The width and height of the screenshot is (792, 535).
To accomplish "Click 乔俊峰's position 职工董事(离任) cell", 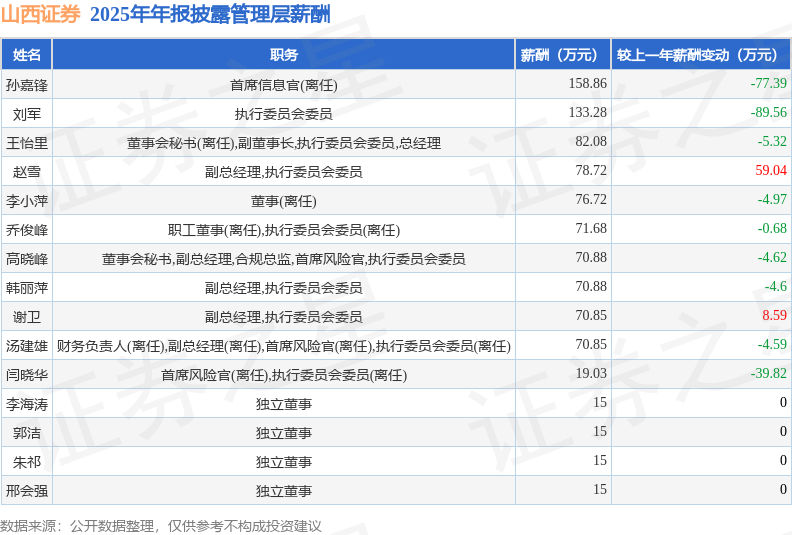I will click(x=283, y=230).
